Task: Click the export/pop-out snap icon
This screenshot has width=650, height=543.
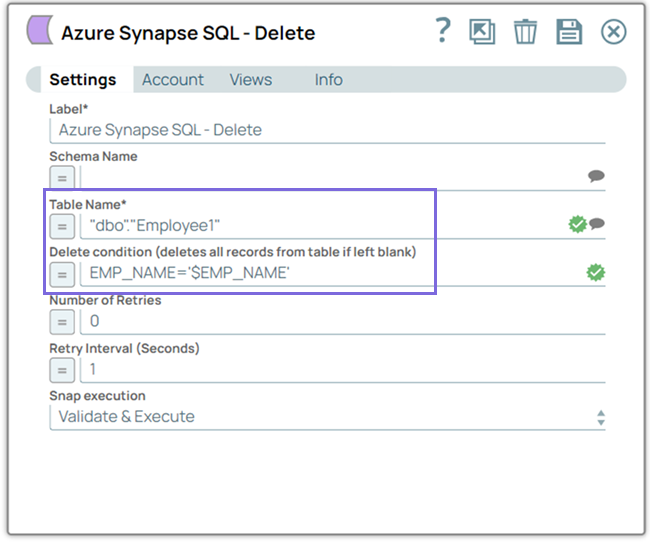Action: pyautogui.click(x=482, y=32)
